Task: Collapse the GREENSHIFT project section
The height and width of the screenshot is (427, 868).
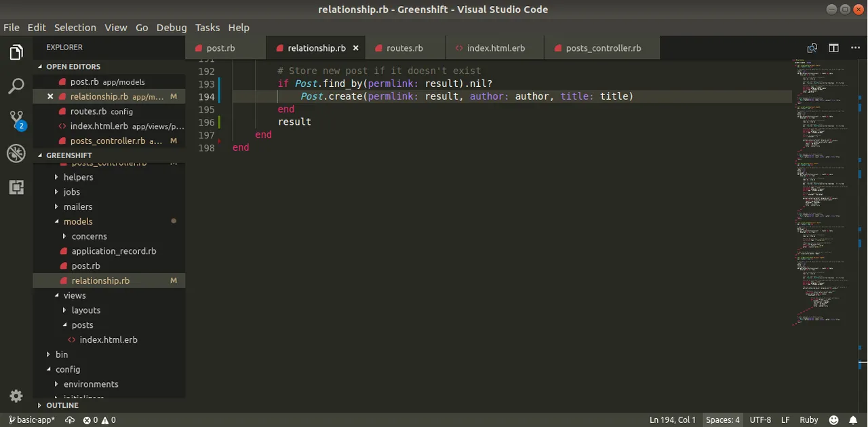Action: click(40, 155)
